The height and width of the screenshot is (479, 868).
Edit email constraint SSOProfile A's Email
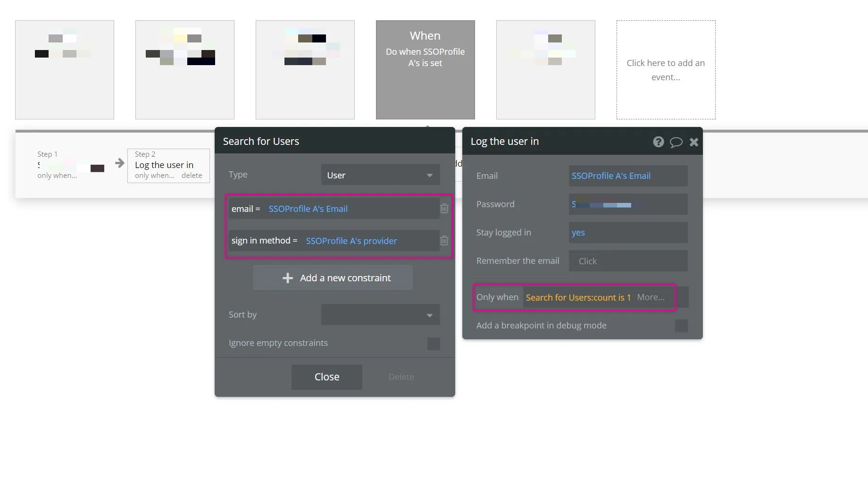(308, 209)
